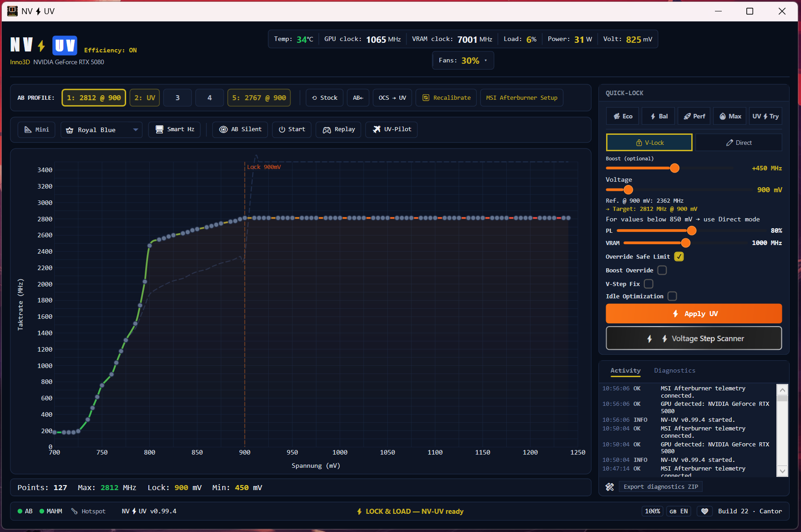Click the 'Temp: 34°C' readout
This screenshot has height=532, width=801.
294,40
